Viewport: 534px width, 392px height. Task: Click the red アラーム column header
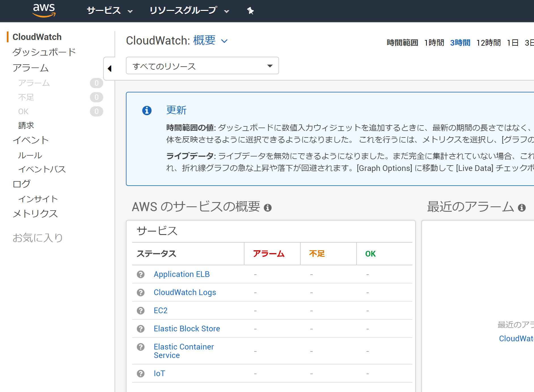[x=269, y=254]
